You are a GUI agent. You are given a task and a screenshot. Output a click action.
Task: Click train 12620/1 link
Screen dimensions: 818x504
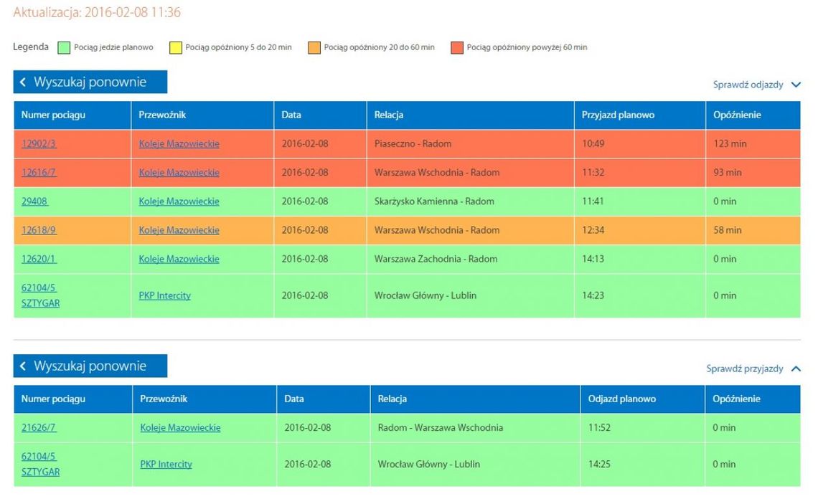[39, 259]
